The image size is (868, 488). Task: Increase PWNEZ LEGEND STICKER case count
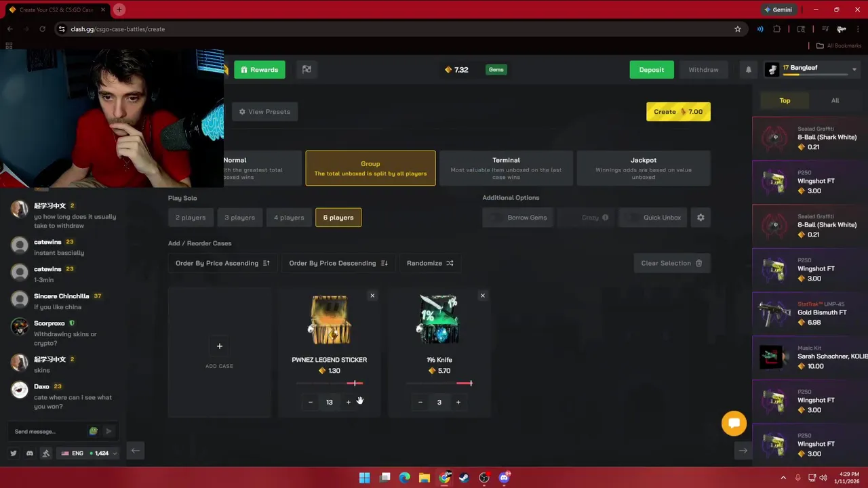349,403
